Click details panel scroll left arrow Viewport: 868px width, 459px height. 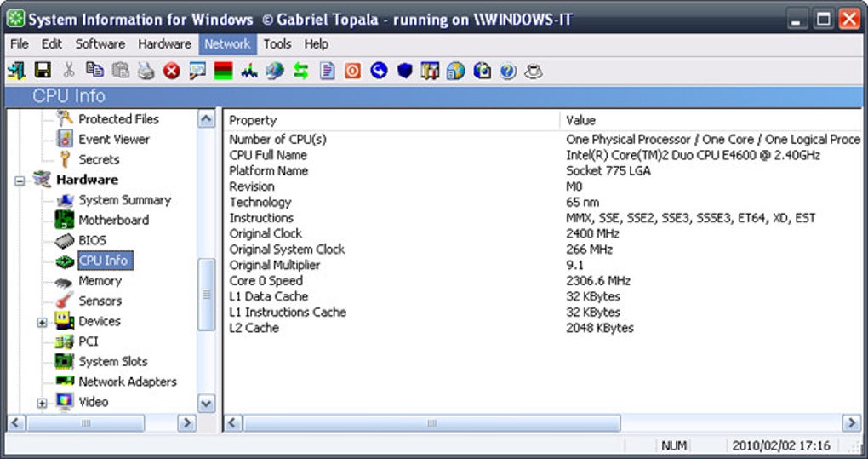[x=233, y=423]
